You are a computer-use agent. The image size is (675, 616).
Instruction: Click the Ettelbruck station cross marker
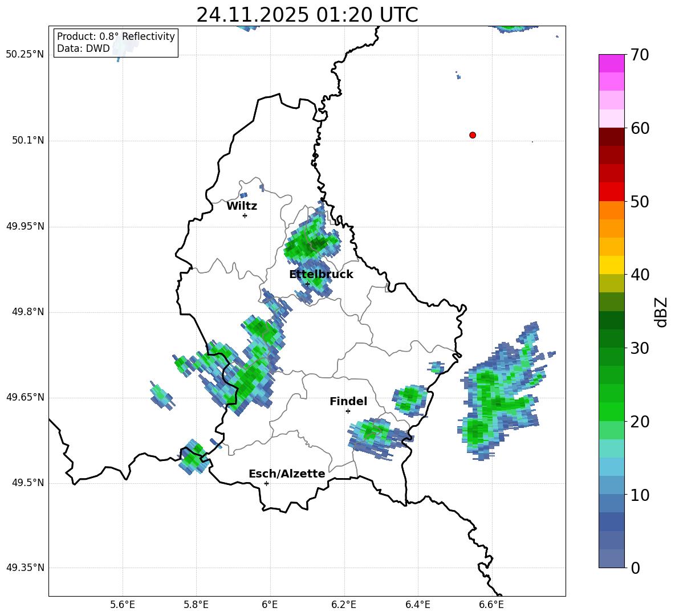coord(307,284)
